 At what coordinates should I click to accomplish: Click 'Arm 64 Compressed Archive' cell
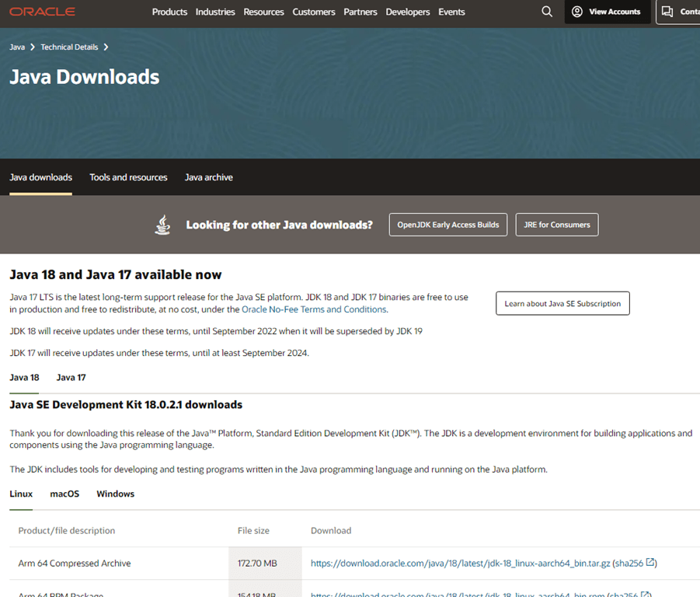[x=75, y=564]
